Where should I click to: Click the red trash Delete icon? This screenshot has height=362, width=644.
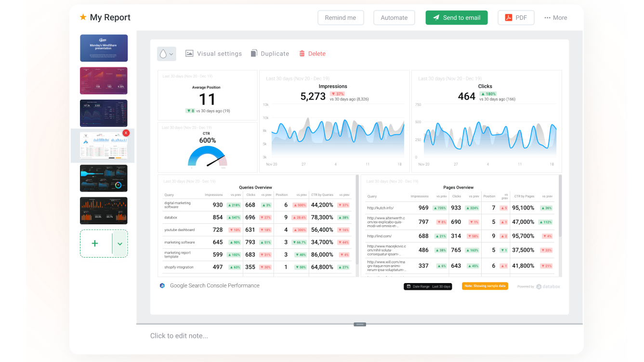tap(302, 53)
